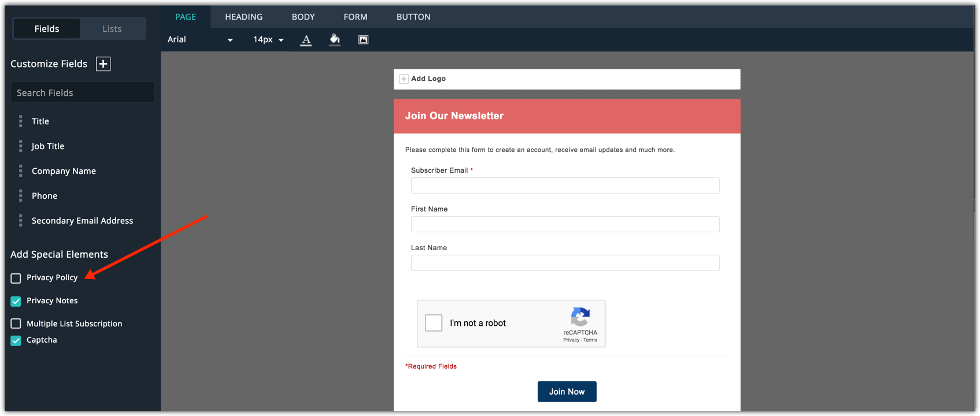The width and height of the screenshot is (980, 416).
Task: Grab the drag handle for Secondary Email Address
Action: point(20,221)
